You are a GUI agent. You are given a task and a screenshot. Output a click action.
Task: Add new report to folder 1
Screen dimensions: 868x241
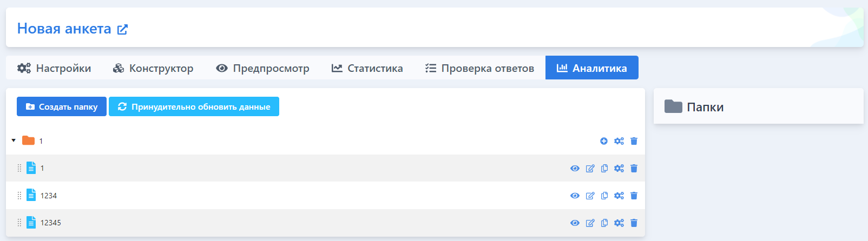pos(604,141)
